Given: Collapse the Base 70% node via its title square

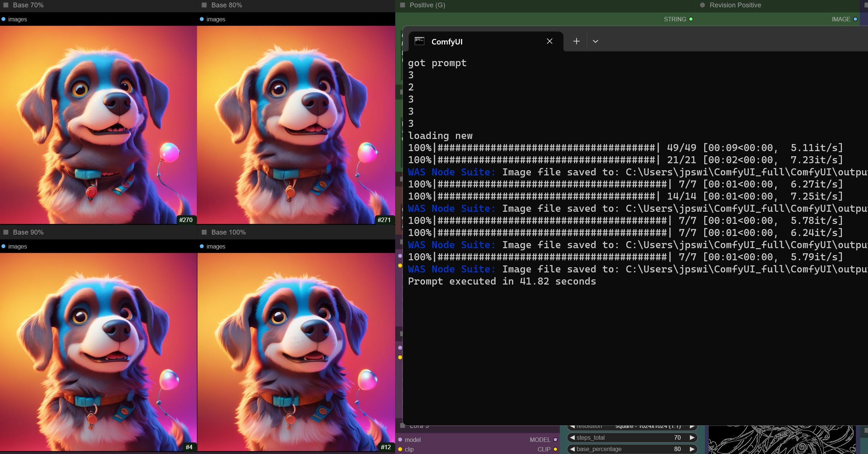Looking at the screenshot, I should [x=6, y=5].
